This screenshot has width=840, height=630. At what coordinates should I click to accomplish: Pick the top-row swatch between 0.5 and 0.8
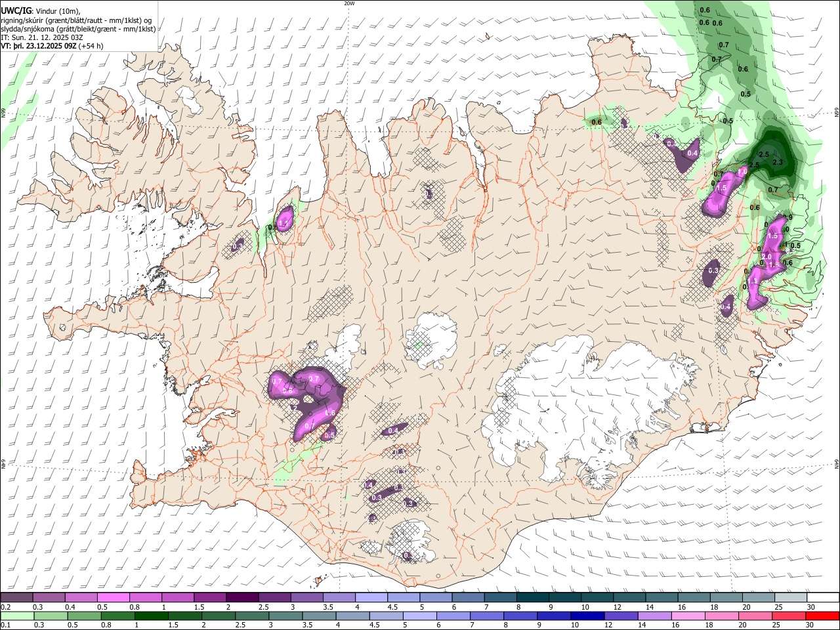pos(113,597)
